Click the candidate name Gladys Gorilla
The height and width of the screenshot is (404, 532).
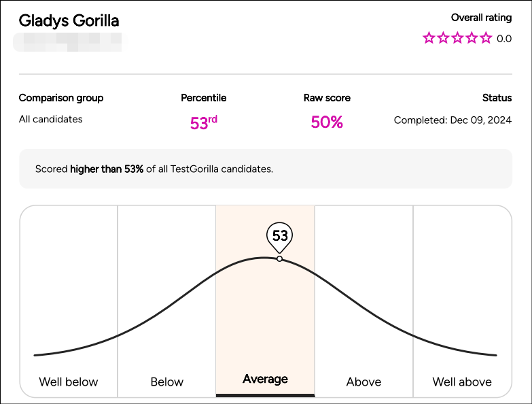[x=69, y=20]
